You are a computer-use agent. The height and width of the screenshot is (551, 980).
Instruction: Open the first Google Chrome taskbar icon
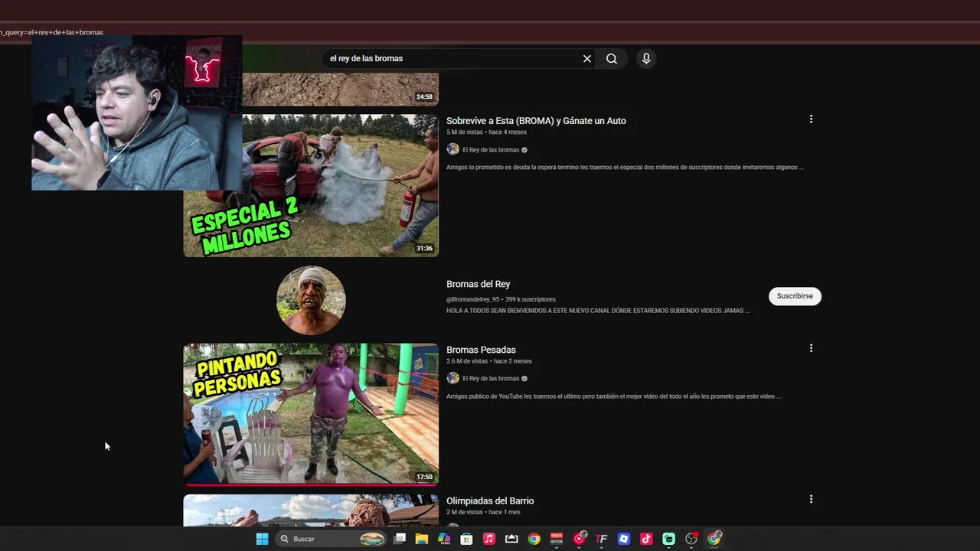534,539
